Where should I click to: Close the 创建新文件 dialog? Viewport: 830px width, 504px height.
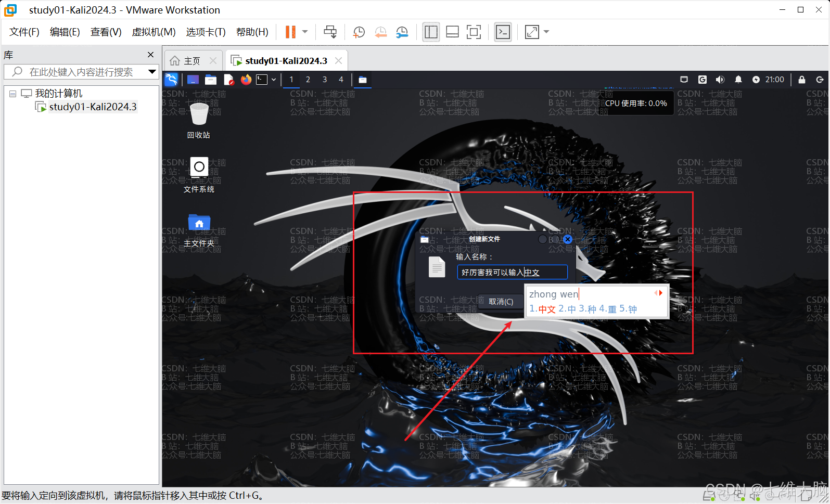click(568, 239)
